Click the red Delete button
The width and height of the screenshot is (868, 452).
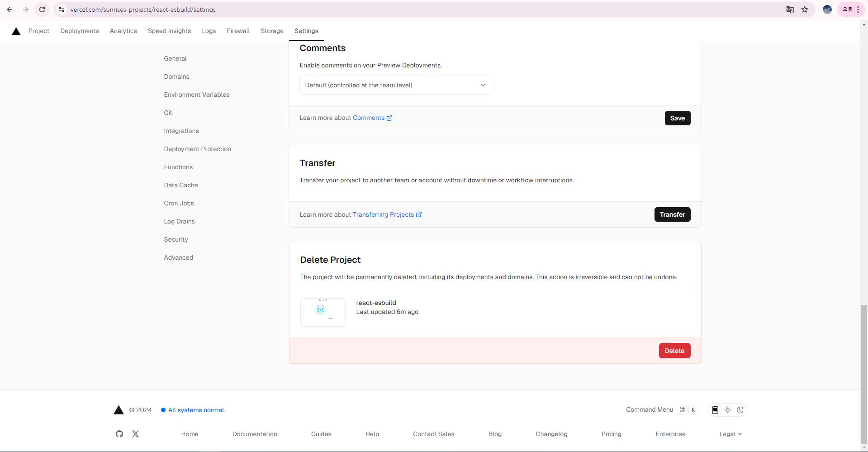674,351
